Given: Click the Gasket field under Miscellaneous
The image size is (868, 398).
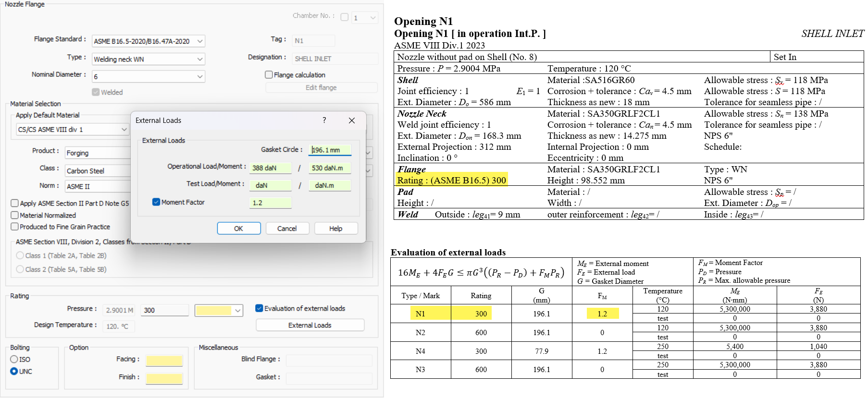Looking at the screenshot, I should 329,378.
